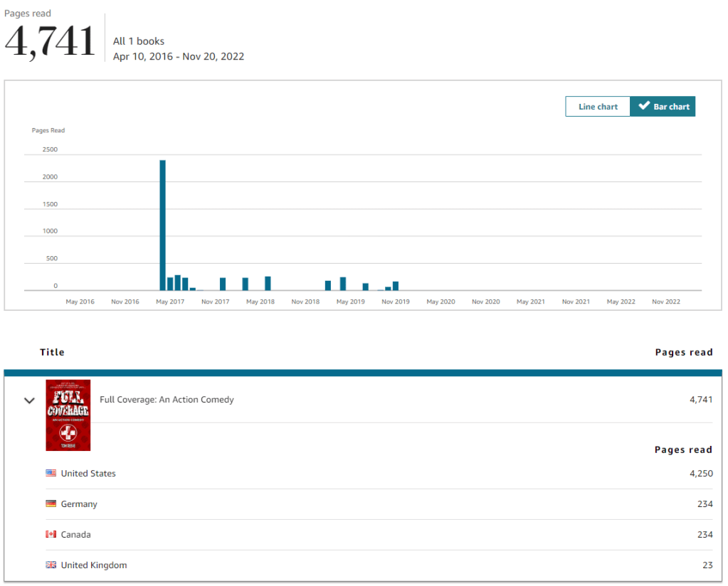Collapse the Full Coverage book row chevron
Image resolution: width=728 pixels, height=586 pixels.
pos(29,400)
